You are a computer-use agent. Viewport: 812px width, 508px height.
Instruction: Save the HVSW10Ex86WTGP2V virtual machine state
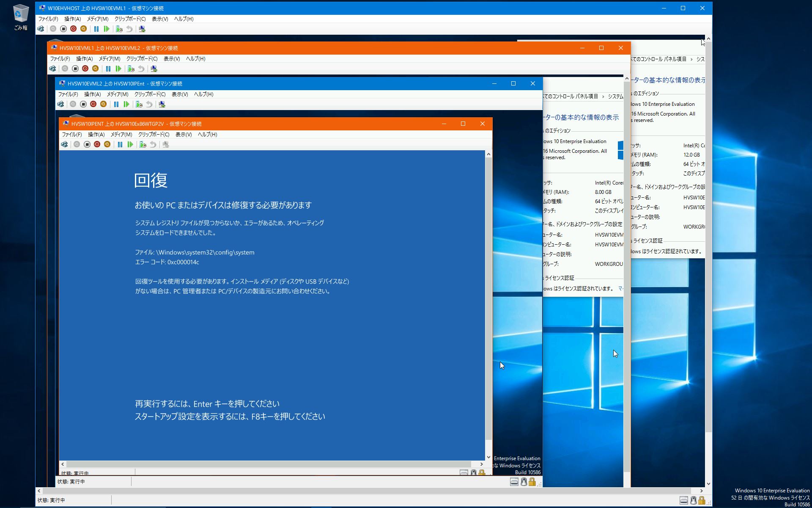tap(107, 144)
